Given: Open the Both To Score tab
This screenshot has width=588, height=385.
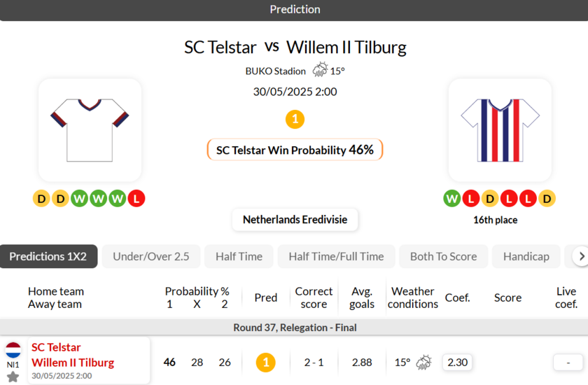Looking at the screenshot, I should [443, 256].
